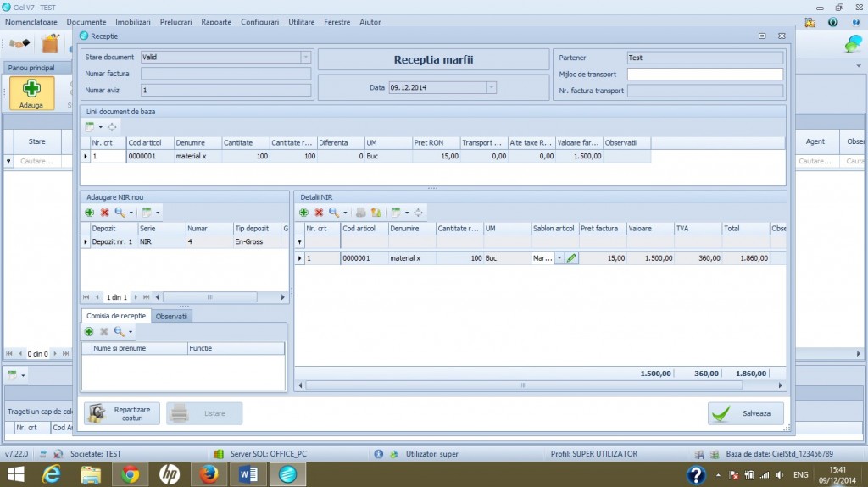This screenshot has width=868, height=487.
Task: Click the TVA column header in Detalii NIR
Action: tap(698, 228)
